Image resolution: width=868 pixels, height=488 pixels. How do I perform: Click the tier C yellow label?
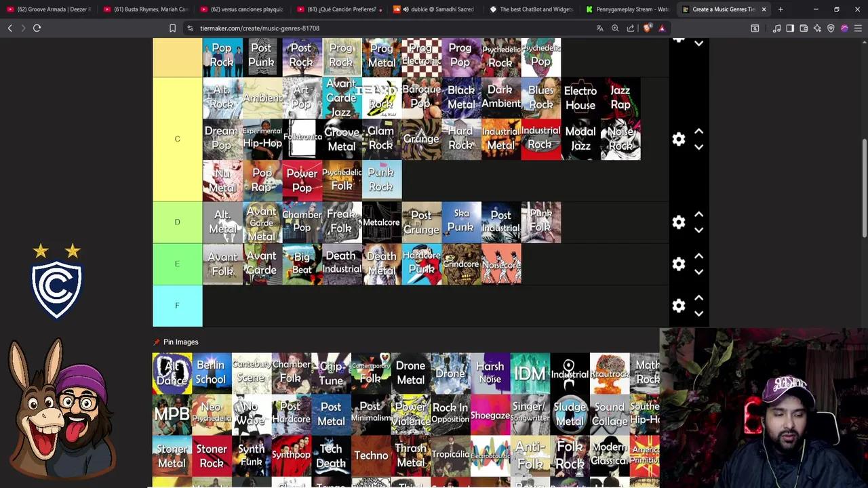tap(177, 140)
